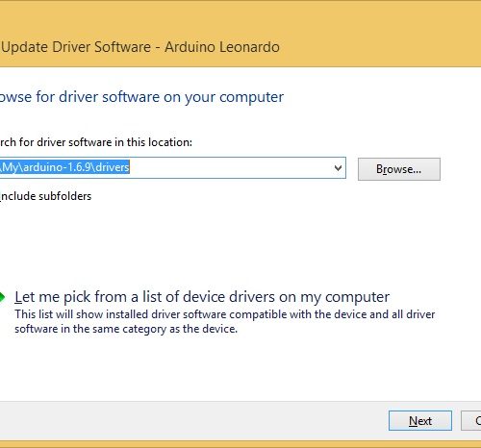The image size is (481, 448).
Task: Click the gray button bar left of Next
Action: click(192, 420)
